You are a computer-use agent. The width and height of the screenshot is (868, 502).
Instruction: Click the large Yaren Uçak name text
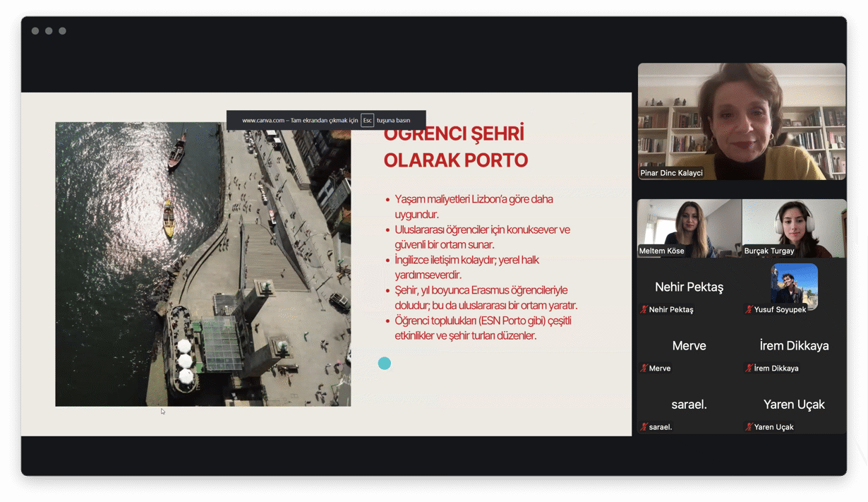[x=794, y=405]
